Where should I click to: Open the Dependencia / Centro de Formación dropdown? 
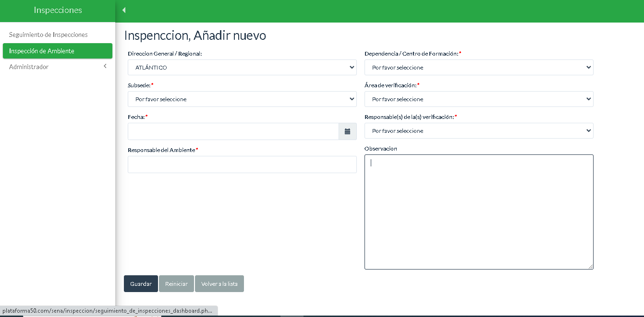click(x=478, y=68)
